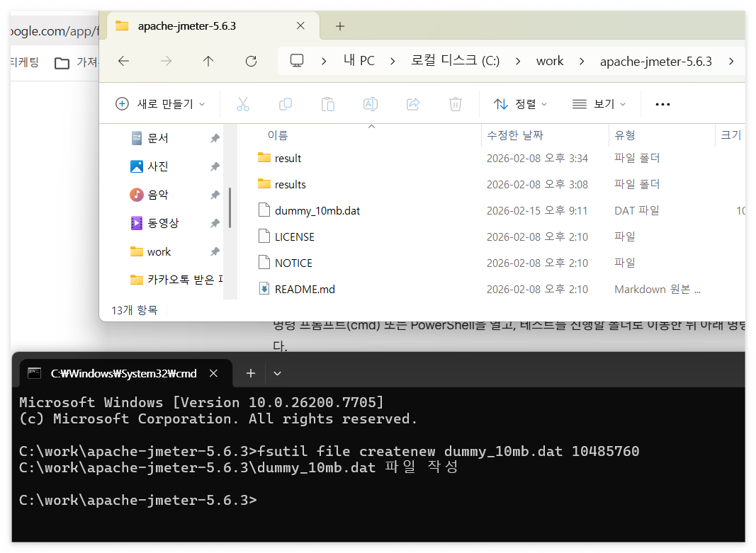This screenshot has height=553, width=756.
Task: Open the 보기 view dropdown
Action: point(599,104)
